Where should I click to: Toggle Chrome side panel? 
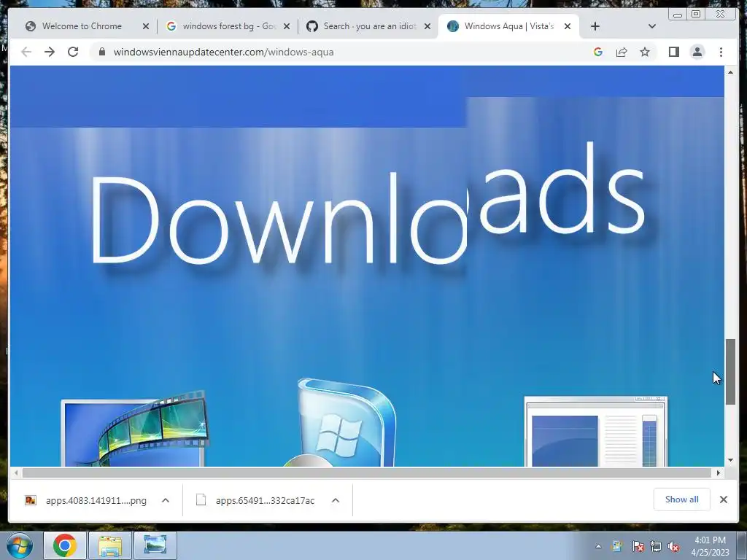pyautogui.click(x=673, y=52)
